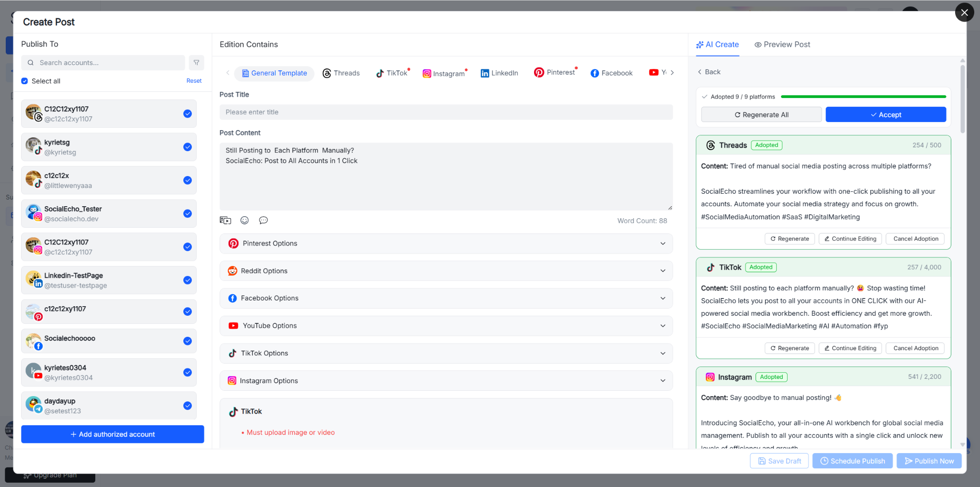The image size is (980, 487).
Task: Open the Facebook edition tab
Action: click(x=611, y=73)
